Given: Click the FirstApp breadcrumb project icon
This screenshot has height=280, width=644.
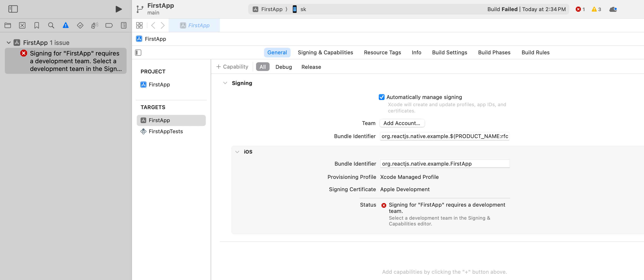Looking at the screenshot, I should [x=139, y=39].
